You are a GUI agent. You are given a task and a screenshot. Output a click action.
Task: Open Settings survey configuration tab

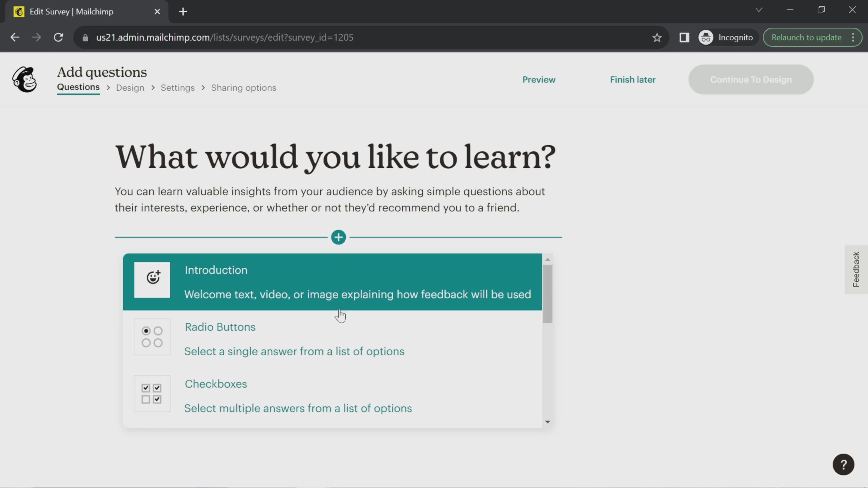[178, 88]
